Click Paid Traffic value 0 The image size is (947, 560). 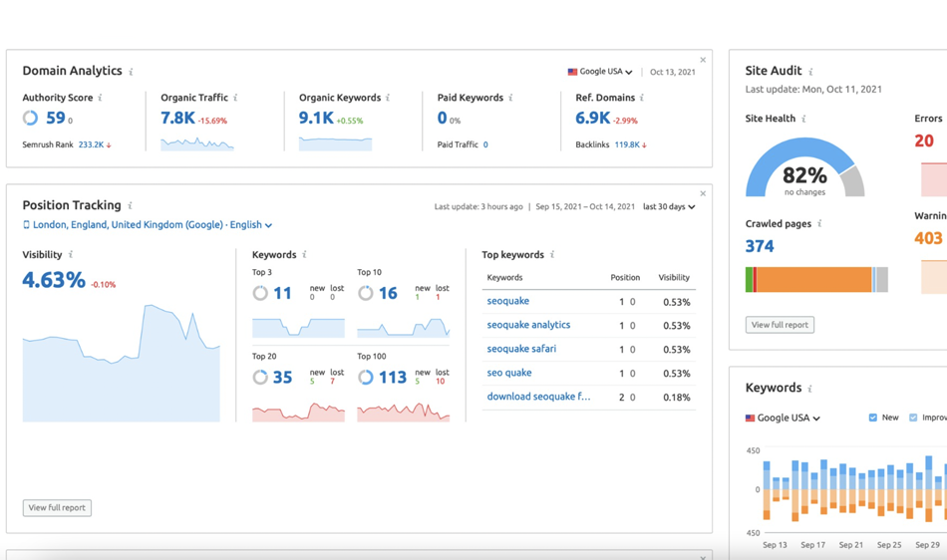pos(485,144)
